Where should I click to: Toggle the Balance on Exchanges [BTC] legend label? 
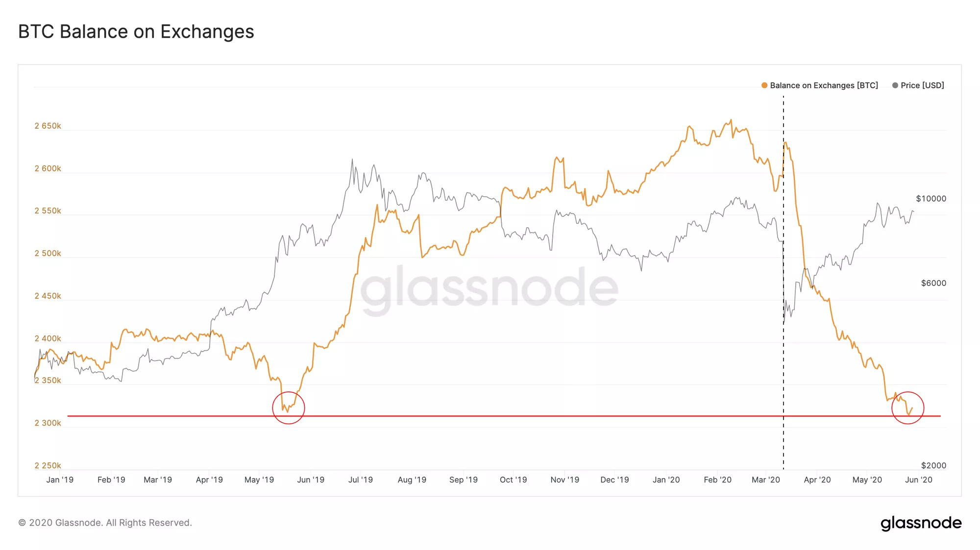824,85
